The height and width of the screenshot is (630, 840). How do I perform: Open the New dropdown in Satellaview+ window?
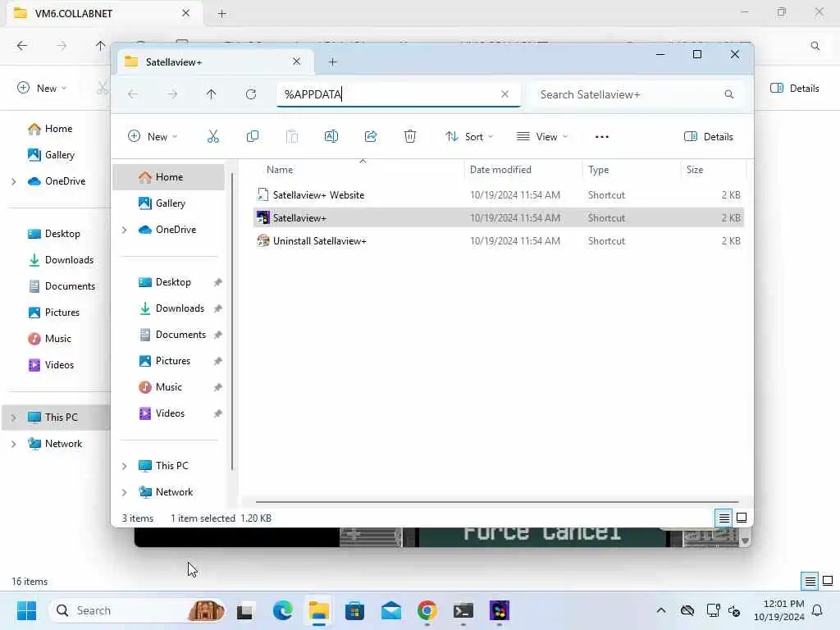coord(153,137)
